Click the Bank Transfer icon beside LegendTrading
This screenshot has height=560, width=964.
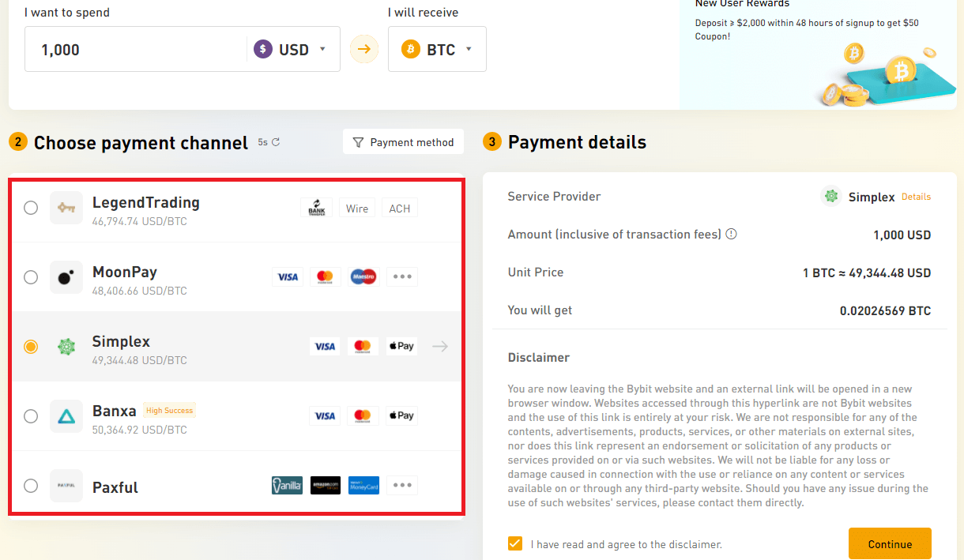316,207
